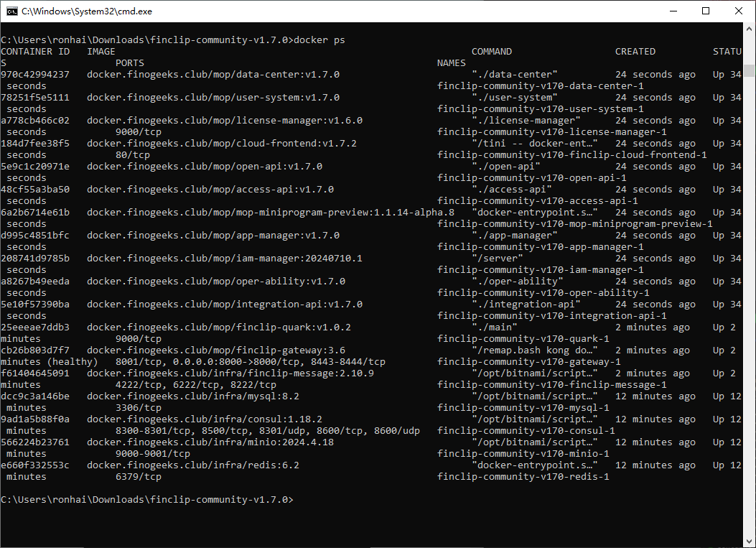
Task: Click the "./data-center" command entry
Action: (x=515, y=75)
